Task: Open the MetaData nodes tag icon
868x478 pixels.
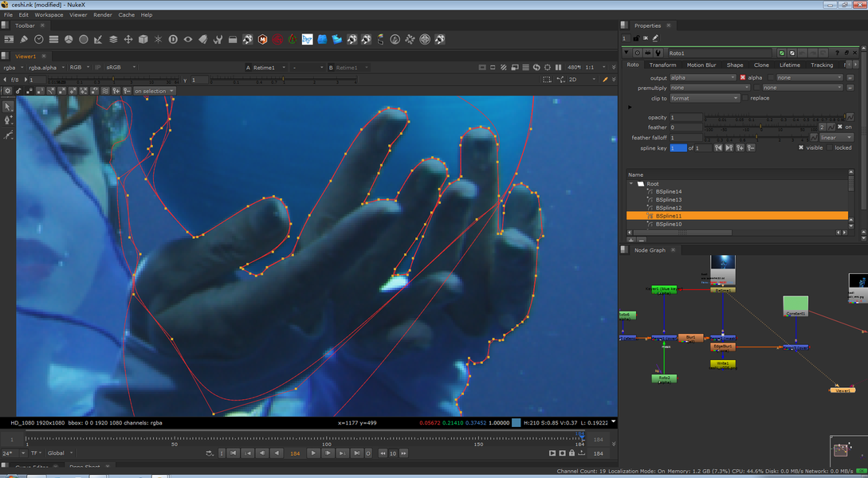Action: pyautogui.click(x=203, y=39)
